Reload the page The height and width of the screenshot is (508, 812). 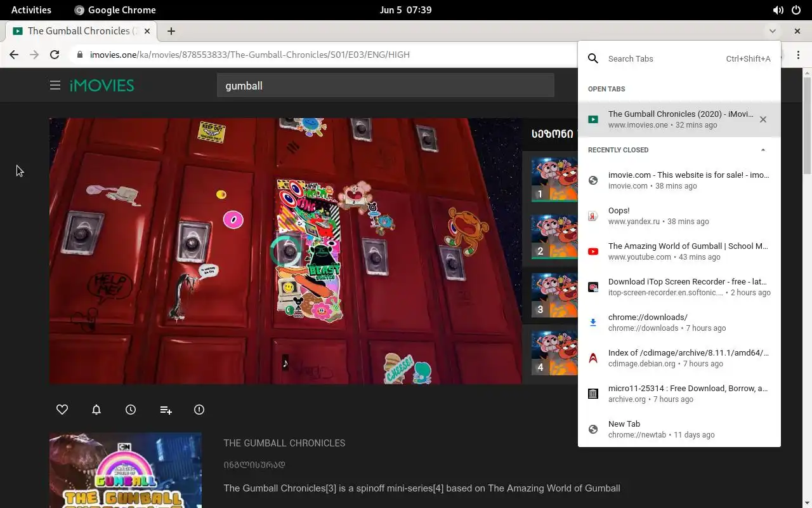pyautogui.click(x=55, y=55)
